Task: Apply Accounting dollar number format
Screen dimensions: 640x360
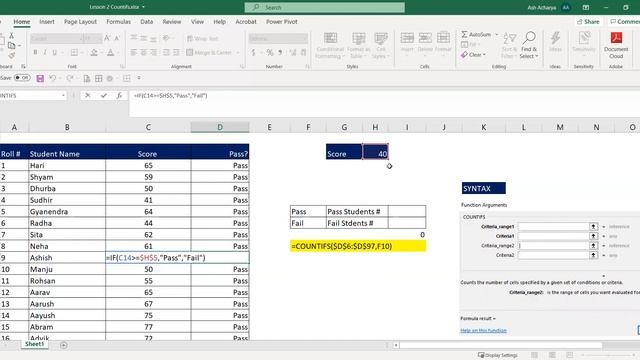Action: click(253, 52)
